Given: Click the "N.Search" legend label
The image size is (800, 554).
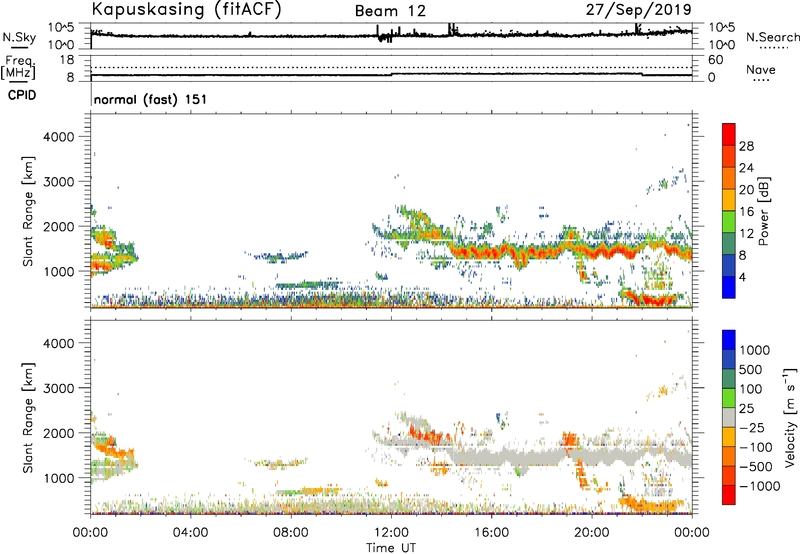Looking at the screenshot, I should [x=772, y=37].
